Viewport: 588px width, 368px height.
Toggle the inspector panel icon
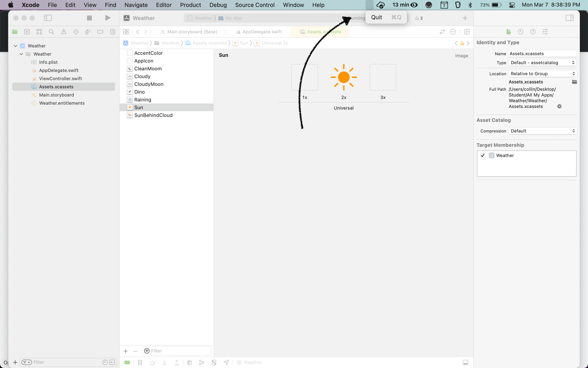(570, 18)
